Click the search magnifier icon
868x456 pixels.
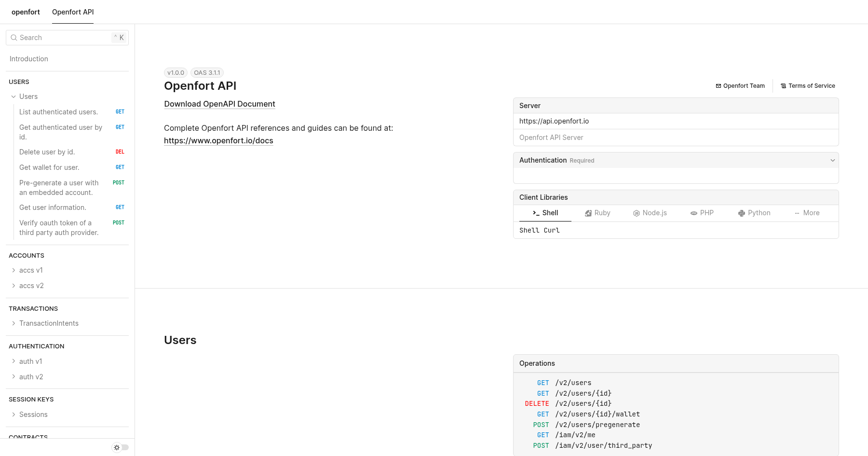(14, 38)
